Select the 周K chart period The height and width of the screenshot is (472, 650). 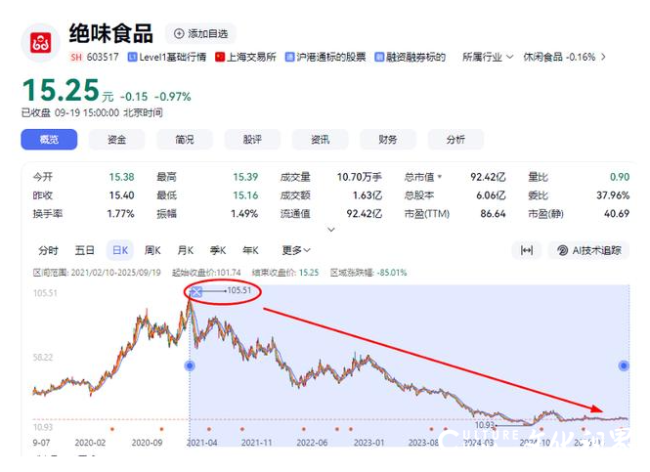coord(152,250)
